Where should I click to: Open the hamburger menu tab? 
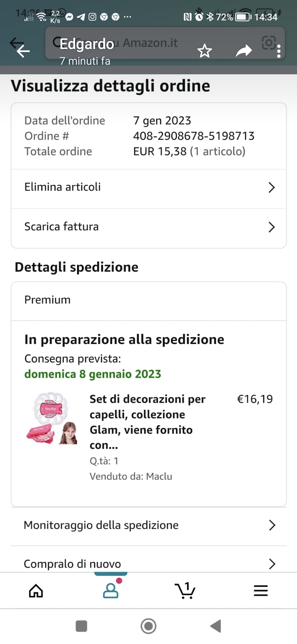pos(260,591)
